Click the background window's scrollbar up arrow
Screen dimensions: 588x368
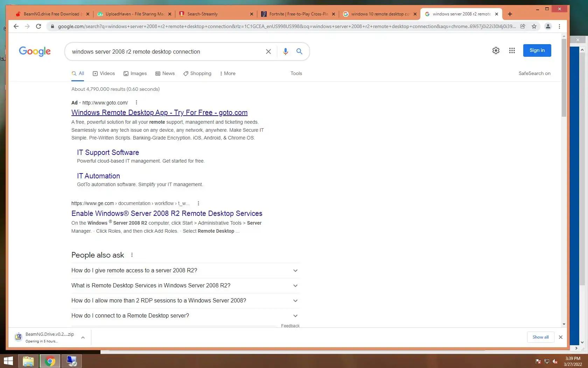tap(582, 50)
